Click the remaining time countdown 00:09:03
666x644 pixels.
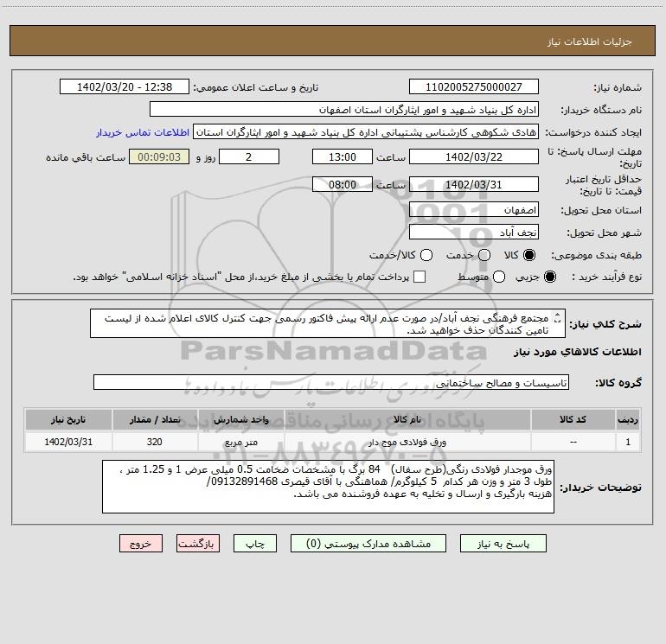[x=159, y=157]
